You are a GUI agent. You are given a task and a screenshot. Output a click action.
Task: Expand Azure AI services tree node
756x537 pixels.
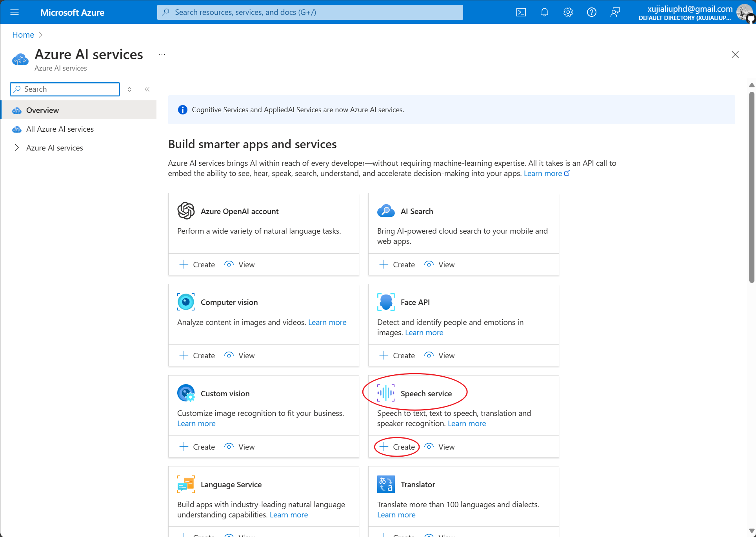(17, 148)
